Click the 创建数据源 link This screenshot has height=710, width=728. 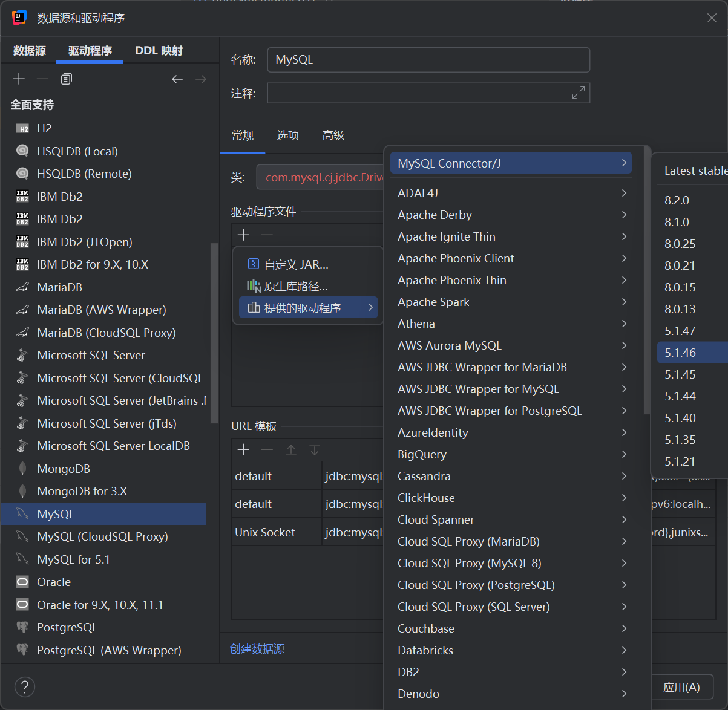coord(257,649)
